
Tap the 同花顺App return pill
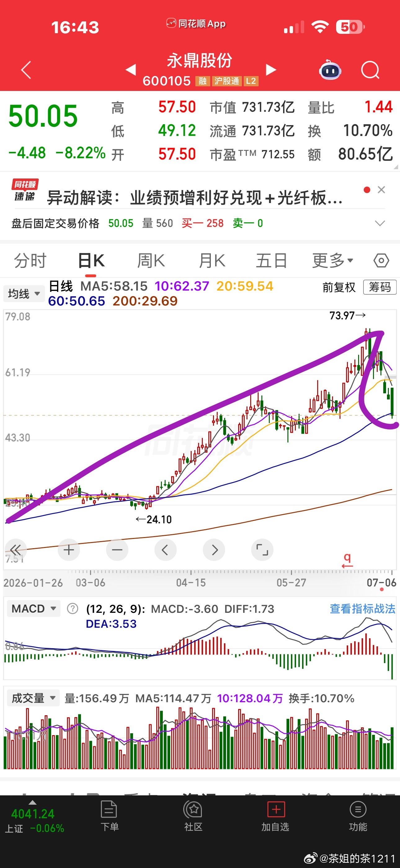tap(196, 24)
